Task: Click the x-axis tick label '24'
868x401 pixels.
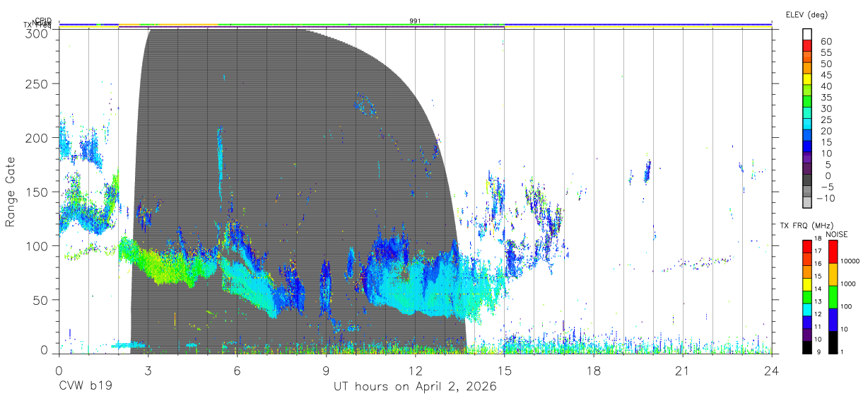Action: tap(772, 371)
